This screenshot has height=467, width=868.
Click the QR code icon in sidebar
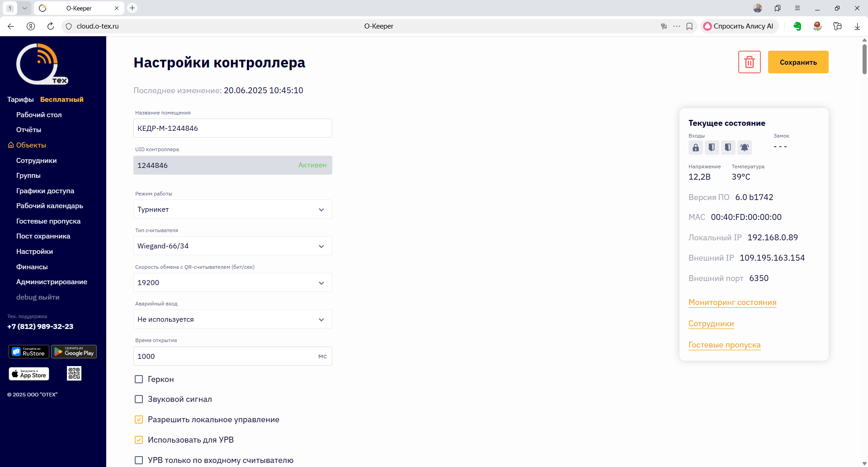74,373
